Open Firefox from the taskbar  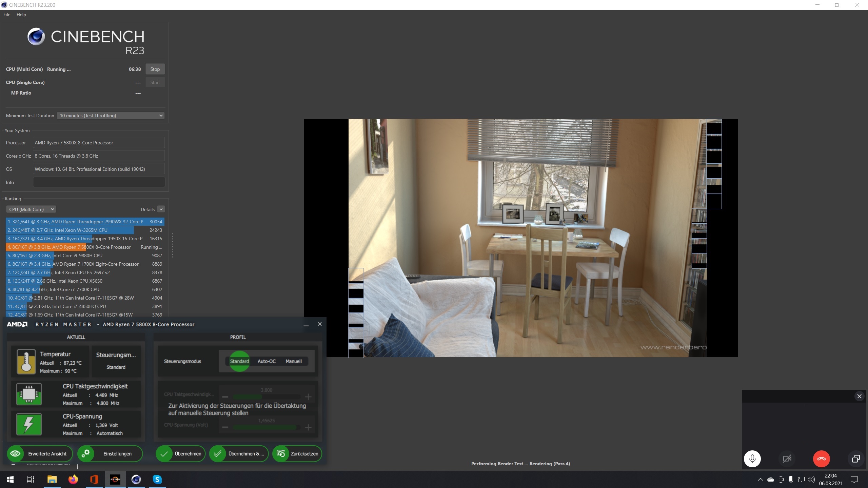pyautogui.click(x=73, y=480)
